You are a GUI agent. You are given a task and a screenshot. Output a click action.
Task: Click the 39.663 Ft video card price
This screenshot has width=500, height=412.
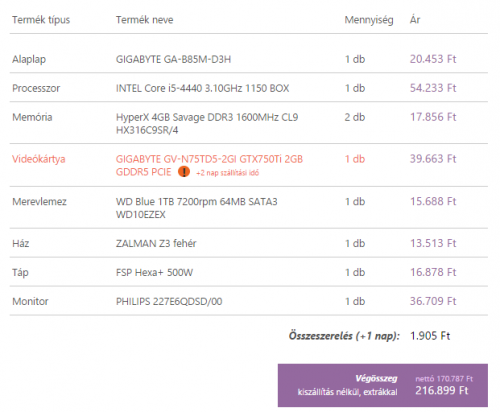(x=433, y=159)
